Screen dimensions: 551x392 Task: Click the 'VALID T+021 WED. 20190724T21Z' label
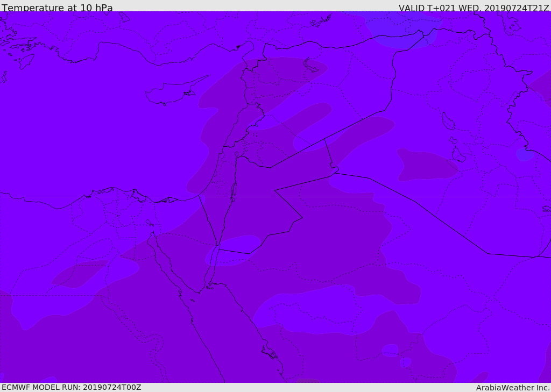click(474, 8)
